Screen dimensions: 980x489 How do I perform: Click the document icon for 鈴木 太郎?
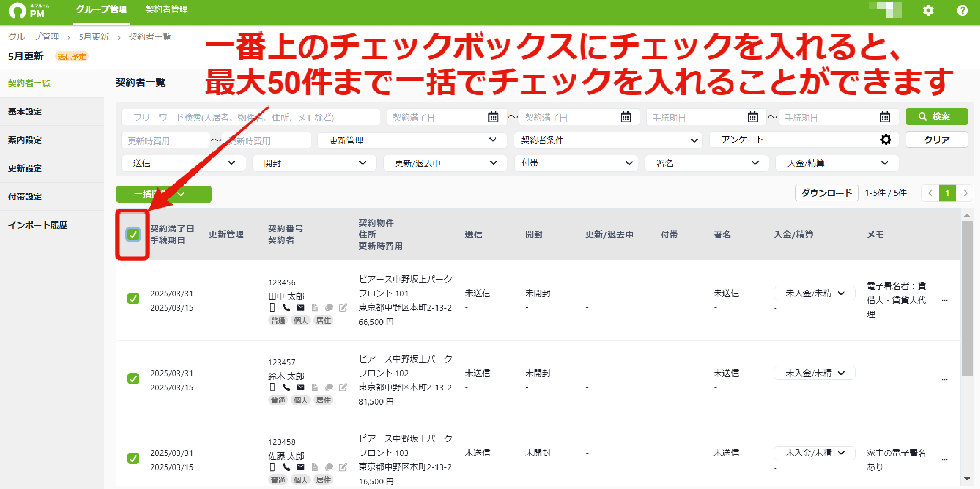pos(315,387)
